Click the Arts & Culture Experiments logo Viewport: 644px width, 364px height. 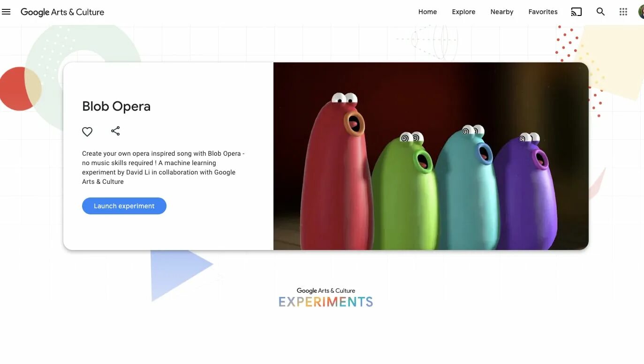click(326, 297)
